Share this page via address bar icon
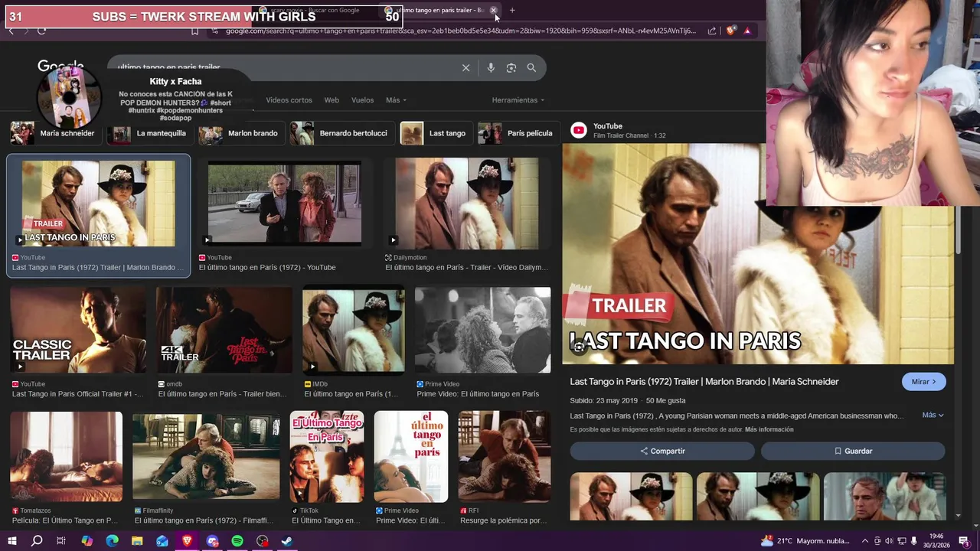The width and height of the screenshot is (980, 551). tap(712, 31)
